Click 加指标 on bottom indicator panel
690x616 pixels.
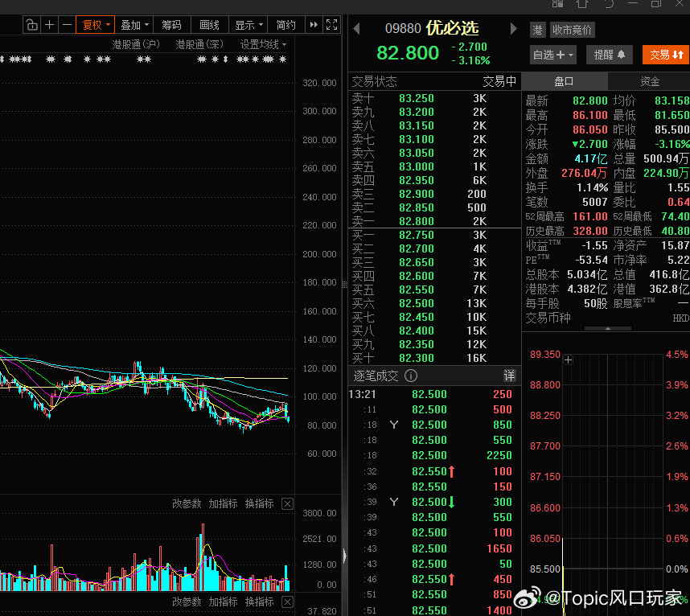coord(223,602)
